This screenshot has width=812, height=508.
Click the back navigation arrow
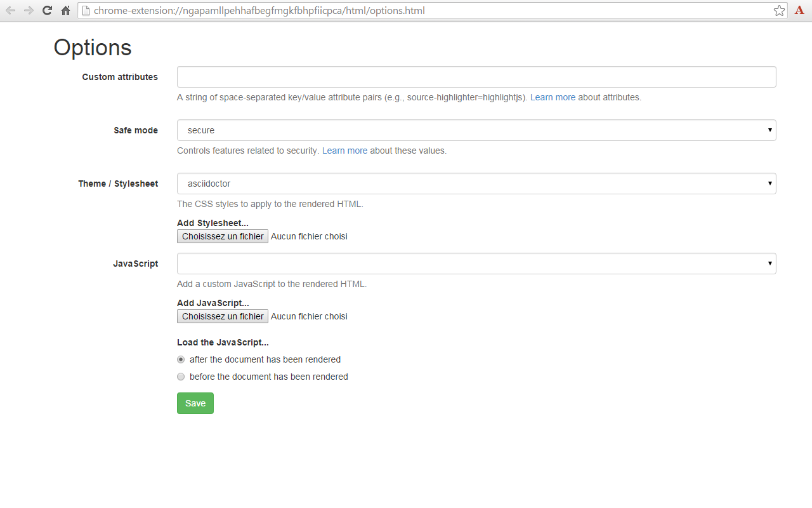[10, 10]
